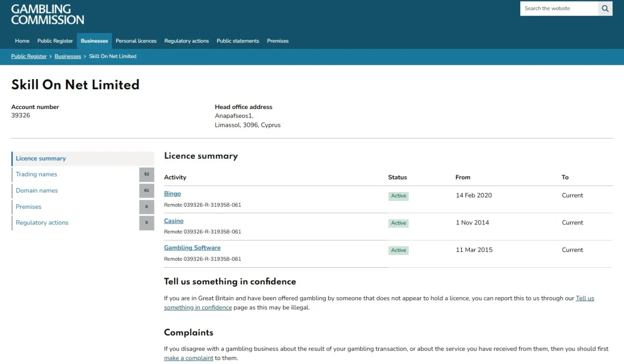Click the Remote licence number under Bingo
The height and width of the screenshot is (364, 624).
202,205
